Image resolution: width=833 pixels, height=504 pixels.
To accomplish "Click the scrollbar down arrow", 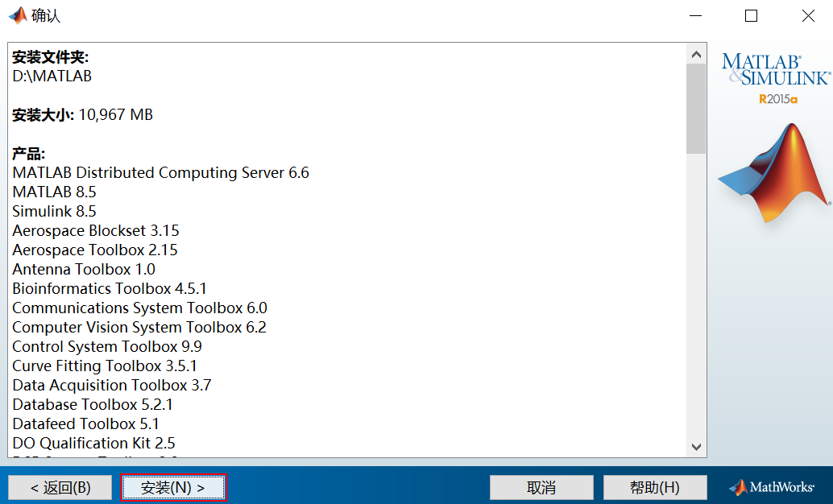I will coord(696,447).
